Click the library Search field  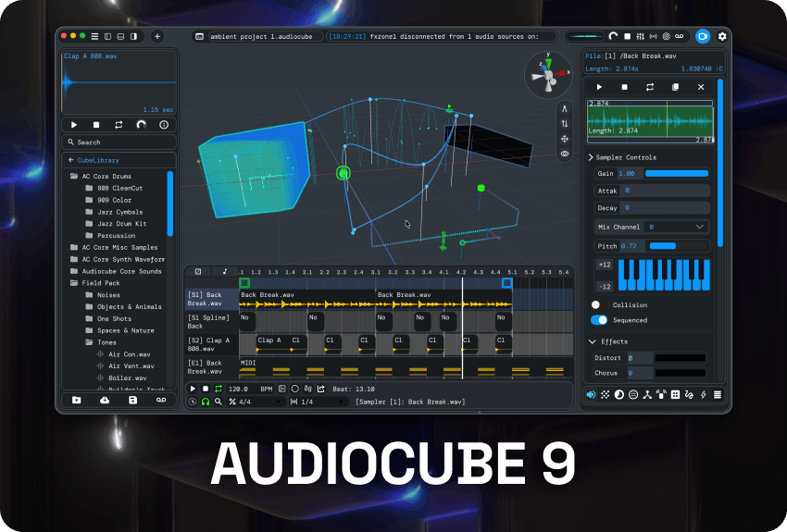coord(119,142)
